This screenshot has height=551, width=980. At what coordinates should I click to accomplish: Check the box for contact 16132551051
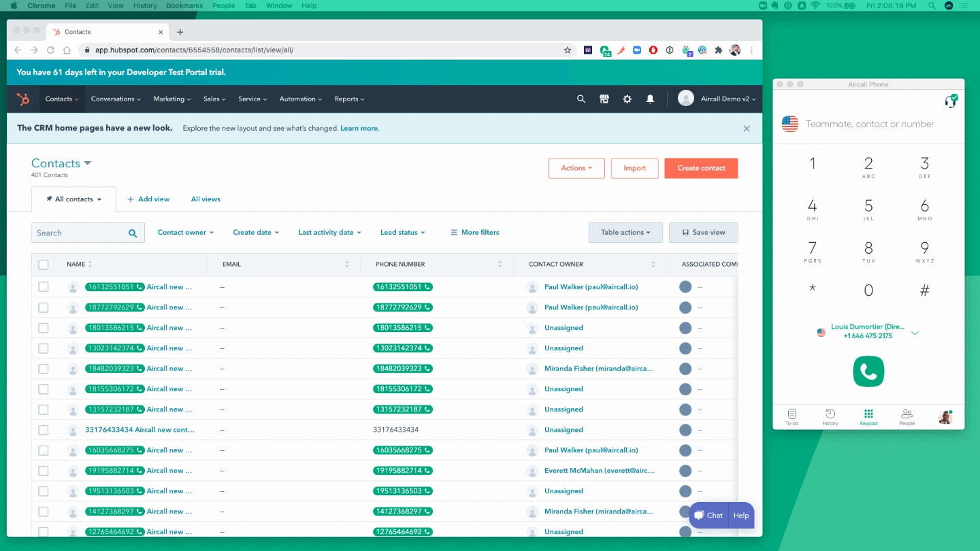[x=44, y=287]
